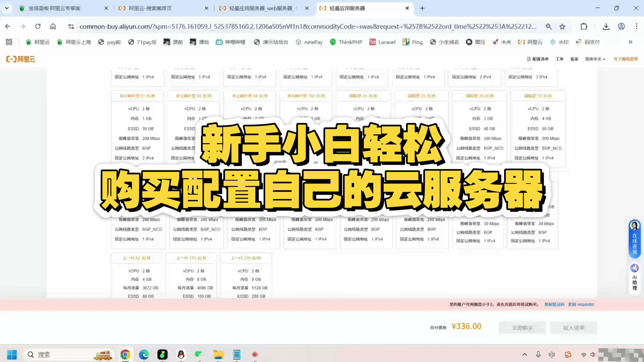Open 码支付 bookmark
Viewport: 644px width, 362px height.
coord(588,42)
